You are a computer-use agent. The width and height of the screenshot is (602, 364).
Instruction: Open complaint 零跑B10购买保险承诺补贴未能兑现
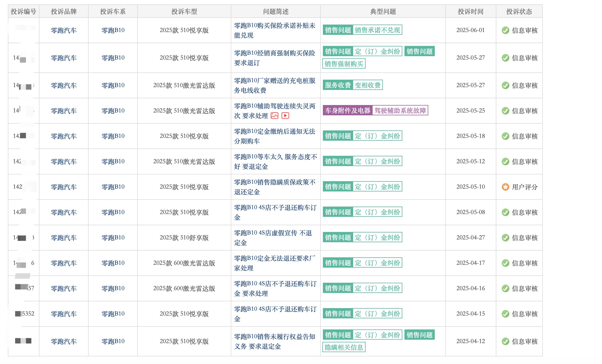275,30
